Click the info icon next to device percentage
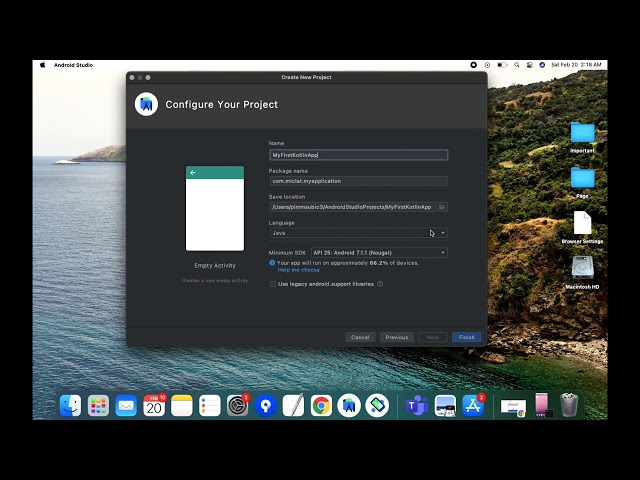Image resolution: width=640 pixels, height=480 pixels. 272,263
